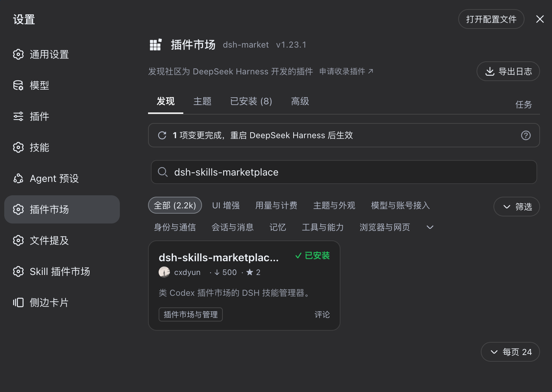
Task: Click the Skill plugin market gear icon
Action: click(x=18, y=271)
